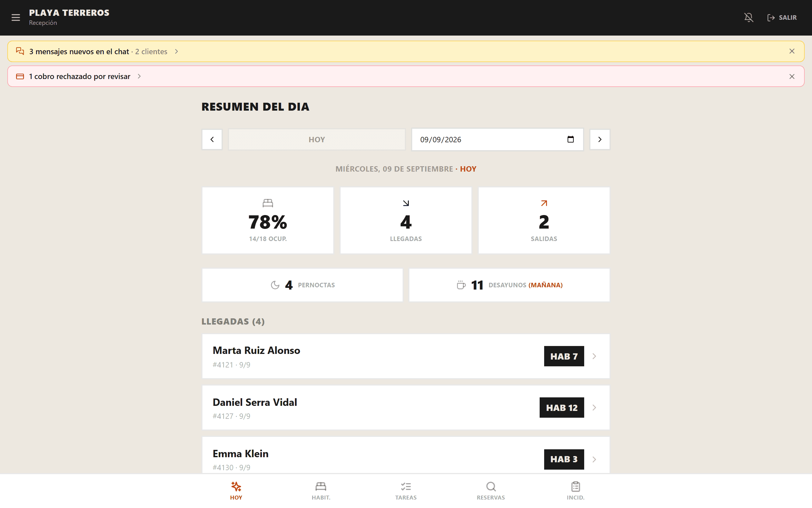This screenshot has width=812, height=508.
Task: Click the HAB 12 room badge
Action: 562,408
